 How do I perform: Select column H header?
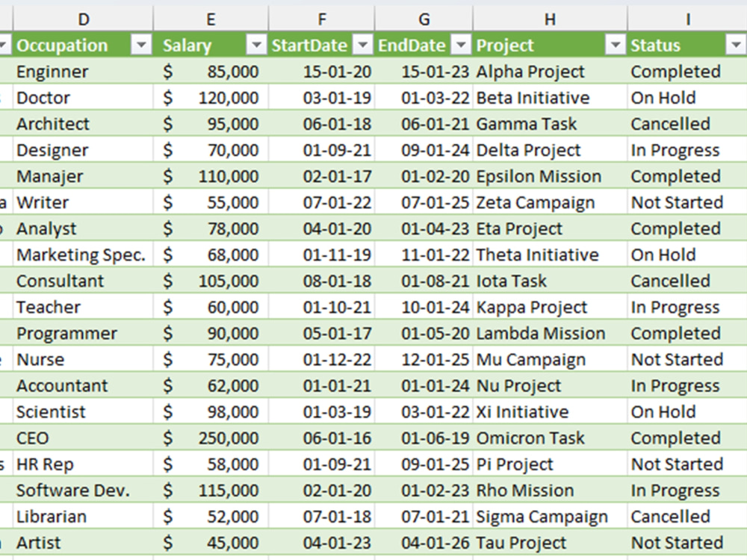pyautogui.click(x=550, y=19)
